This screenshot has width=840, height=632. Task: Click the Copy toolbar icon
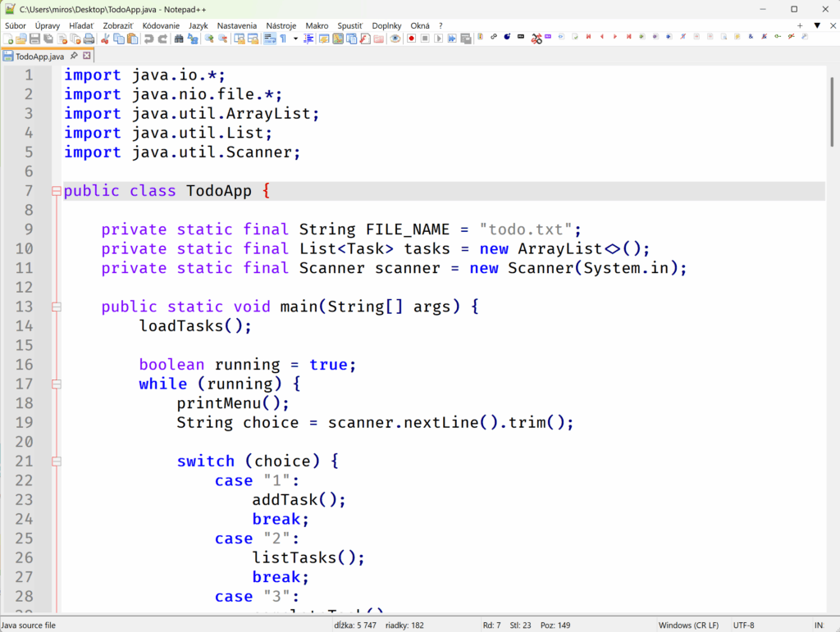point(119,39)
